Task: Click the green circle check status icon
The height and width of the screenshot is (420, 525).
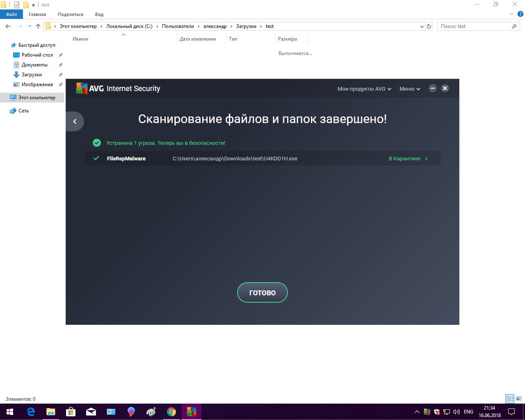Action: point(97,143)
